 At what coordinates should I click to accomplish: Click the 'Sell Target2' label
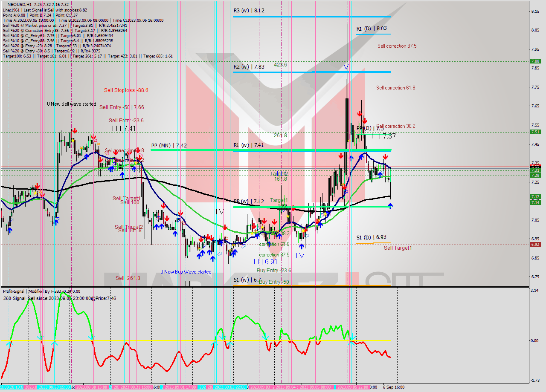(x=129, y=227)
